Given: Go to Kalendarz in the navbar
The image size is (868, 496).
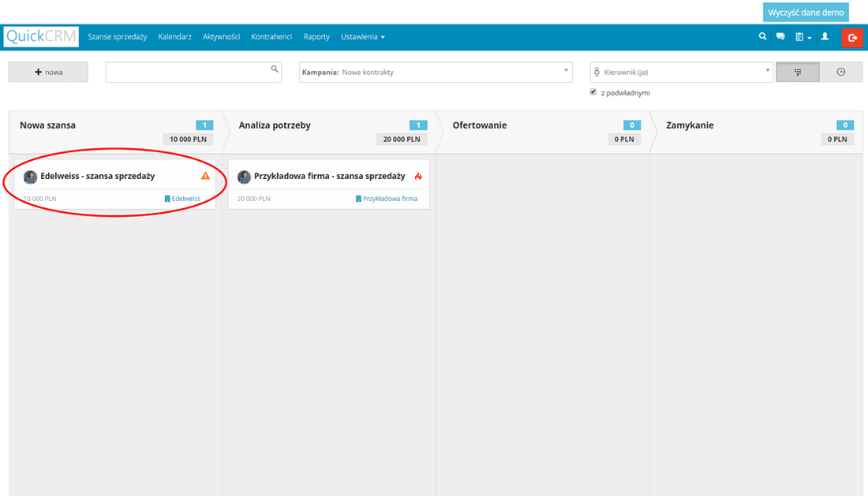Looking at the screenshot, I should [x=174, y=37].
